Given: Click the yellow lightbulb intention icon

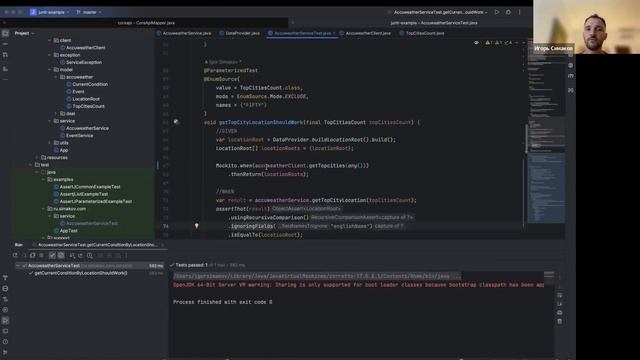Looking at the screenshot, I should (196, 226).
